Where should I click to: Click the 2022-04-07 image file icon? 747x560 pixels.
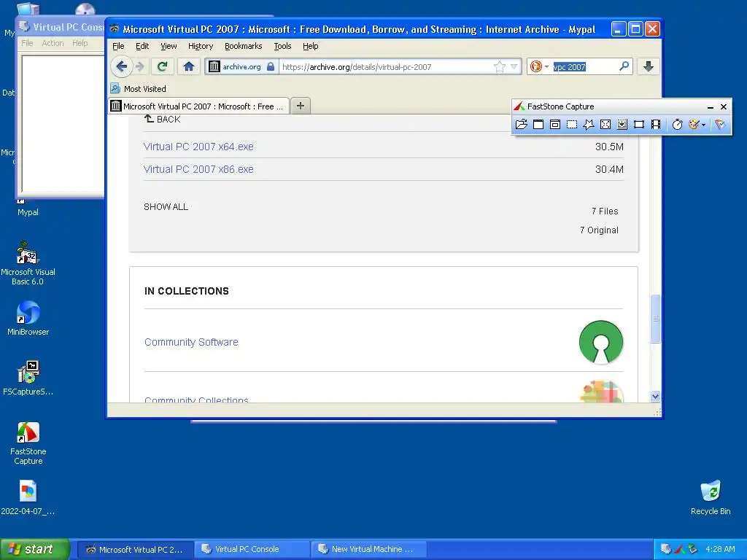click(x=28, y=497)
